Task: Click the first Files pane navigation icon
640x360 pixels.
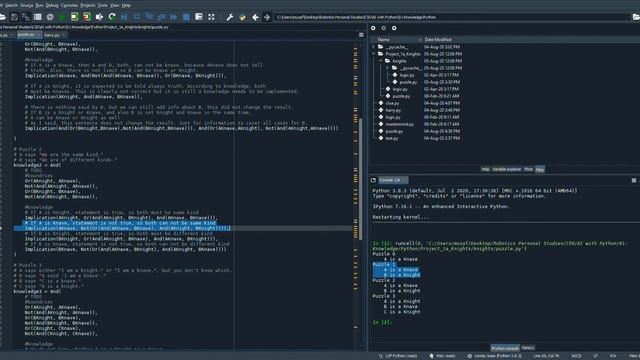Action: pos(373,28)
